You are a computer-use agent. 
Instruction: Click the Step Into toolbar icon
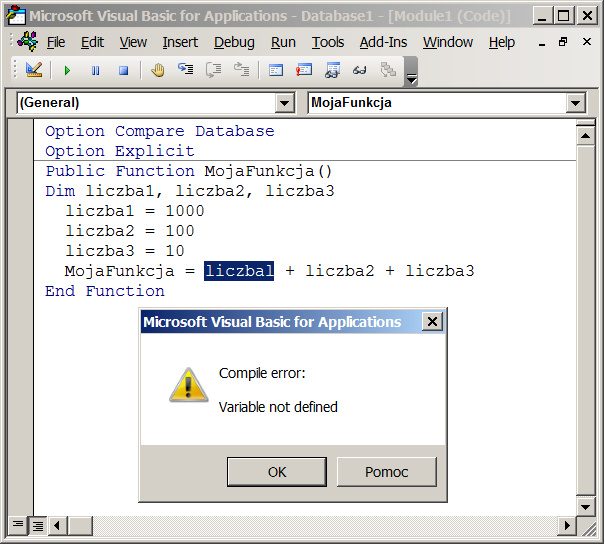186,70
